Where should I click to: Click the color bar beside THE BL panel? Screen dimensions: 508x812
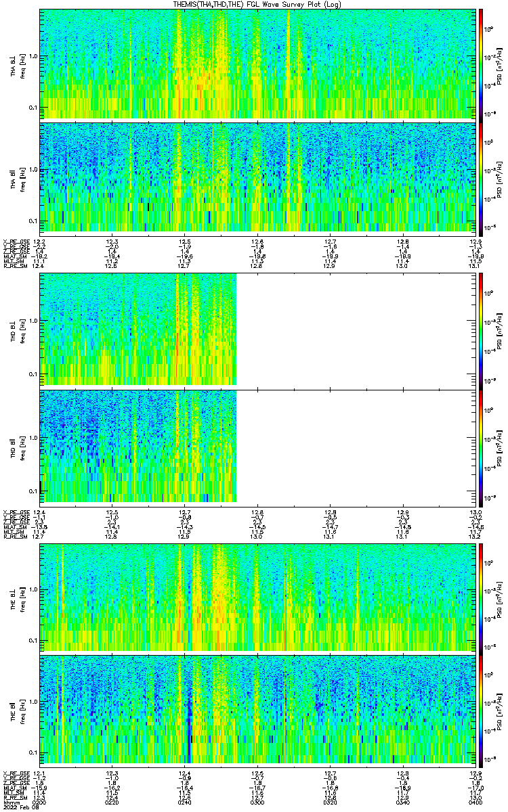481,597
